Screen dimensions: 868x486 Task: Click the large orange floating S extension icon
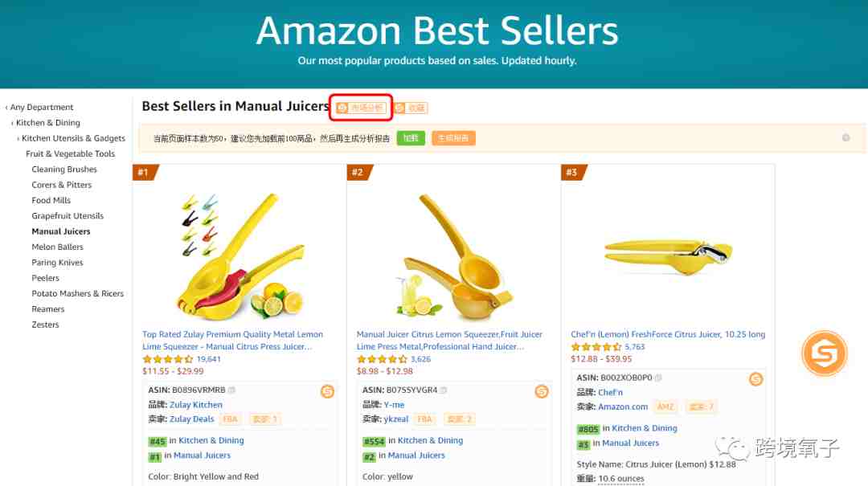click(x=825, y=353)
